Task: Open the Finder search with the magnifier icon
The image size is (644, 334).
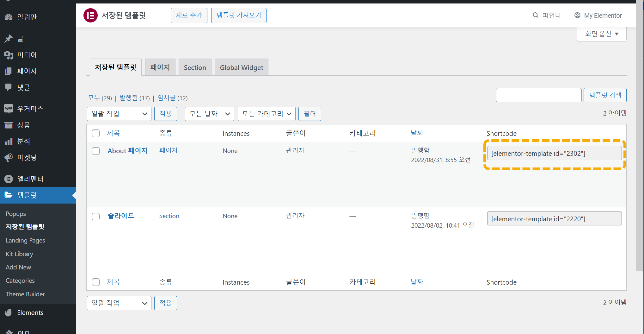Action: 535,15
